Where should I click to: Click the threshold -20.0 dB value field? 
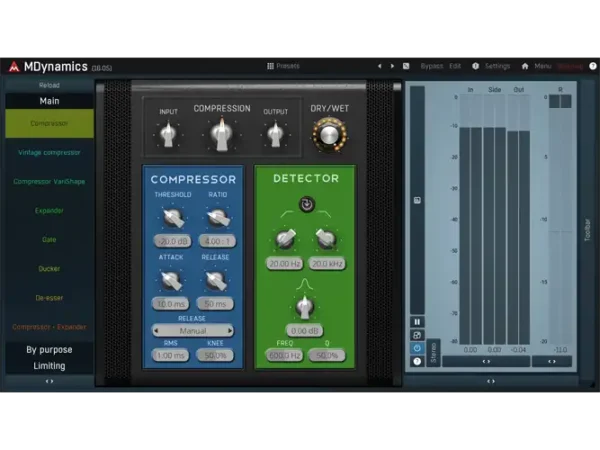click(x=173, y=241)
